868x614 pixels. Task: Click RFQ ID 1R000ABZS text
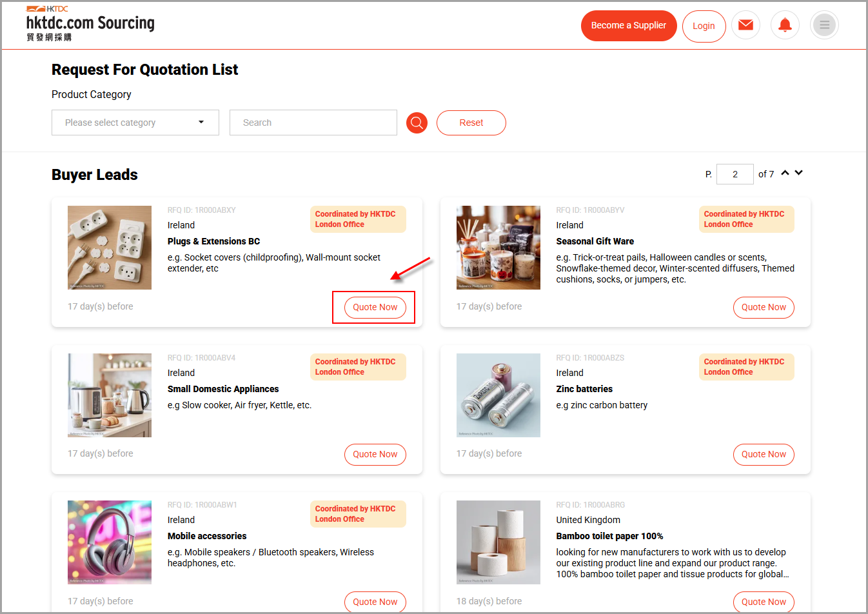(591, 358)
